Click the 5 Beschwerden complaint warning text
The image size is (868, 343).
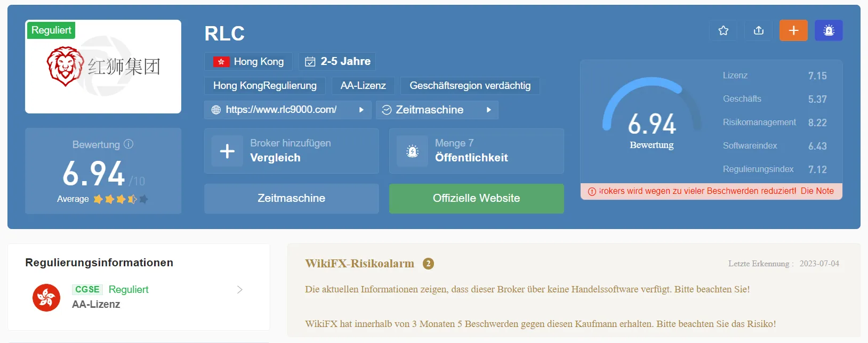(x=541, y=324)
